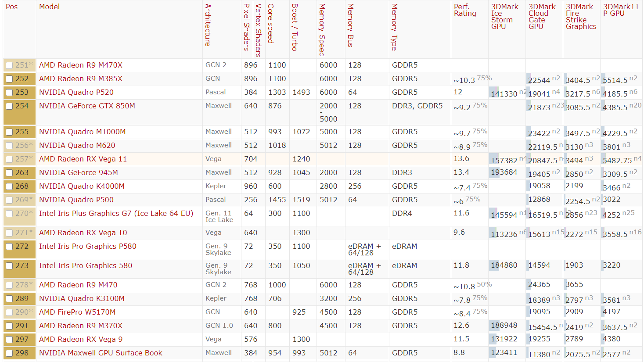Tick the checkbox for row 257*

(x=9, y=159)
